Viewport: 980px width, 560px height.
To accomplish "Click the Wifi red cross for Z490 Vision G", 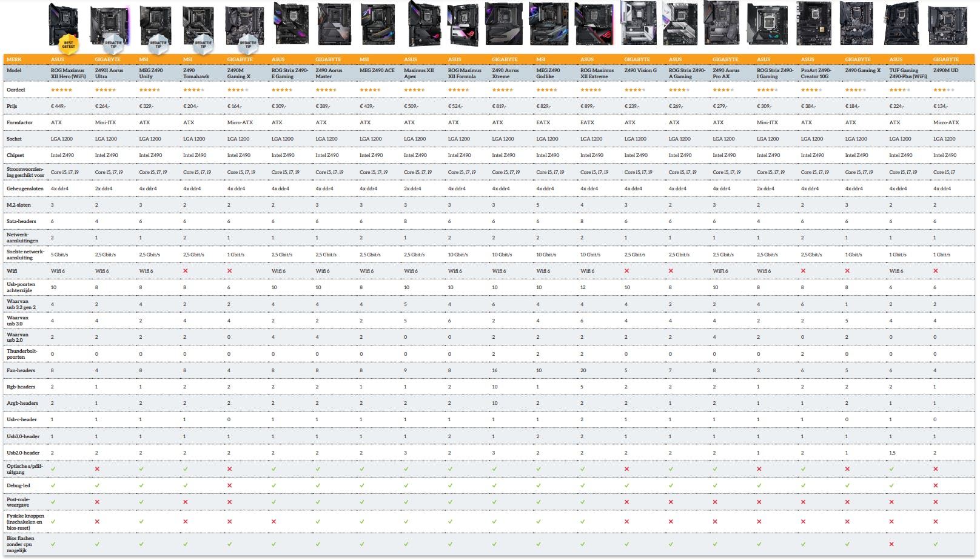I will pyautogui.click(x=627, y=271).
